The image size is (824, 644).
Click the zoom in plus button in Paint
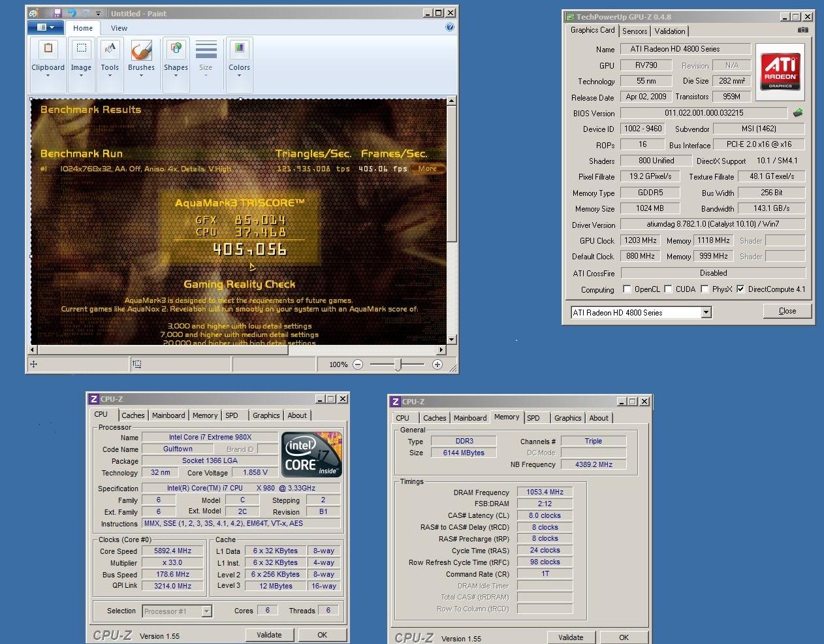coord(437,364)
